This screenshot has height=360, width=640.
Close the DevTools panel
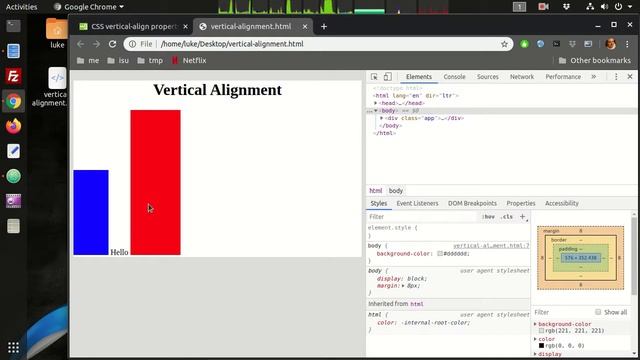click(x=630, y=77)
